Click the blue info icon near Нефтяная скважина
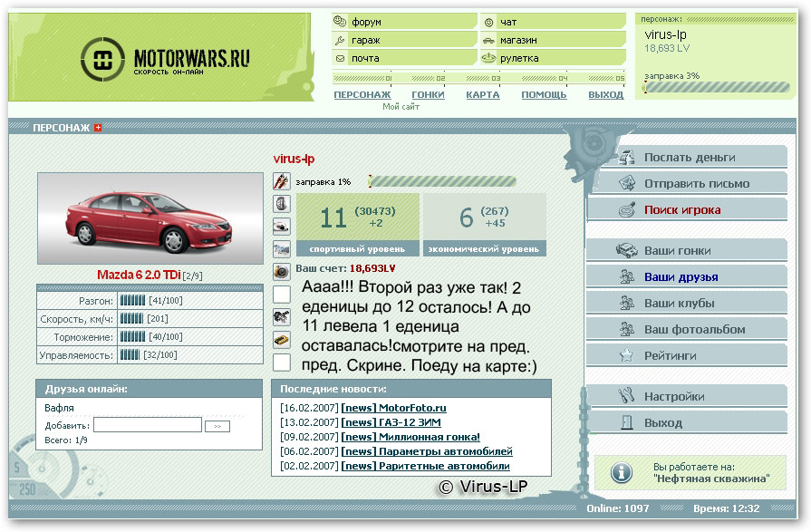The width and height of the screenshot is (811, 532). (621, 472)
